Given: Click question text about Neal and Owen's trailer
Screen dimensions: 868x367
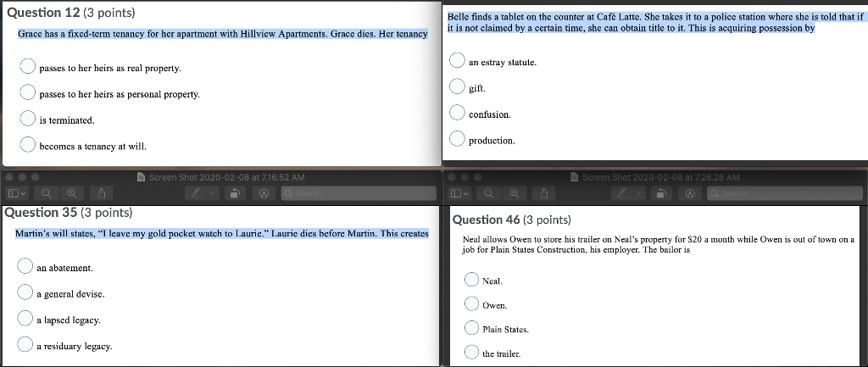Looking at the screenshot, I should coord(658,245).
